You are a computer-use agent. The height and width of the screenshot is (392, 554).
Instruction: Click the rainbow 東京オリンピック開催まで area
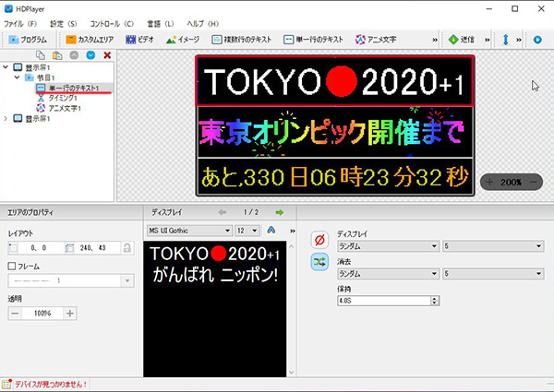(334, 132)
